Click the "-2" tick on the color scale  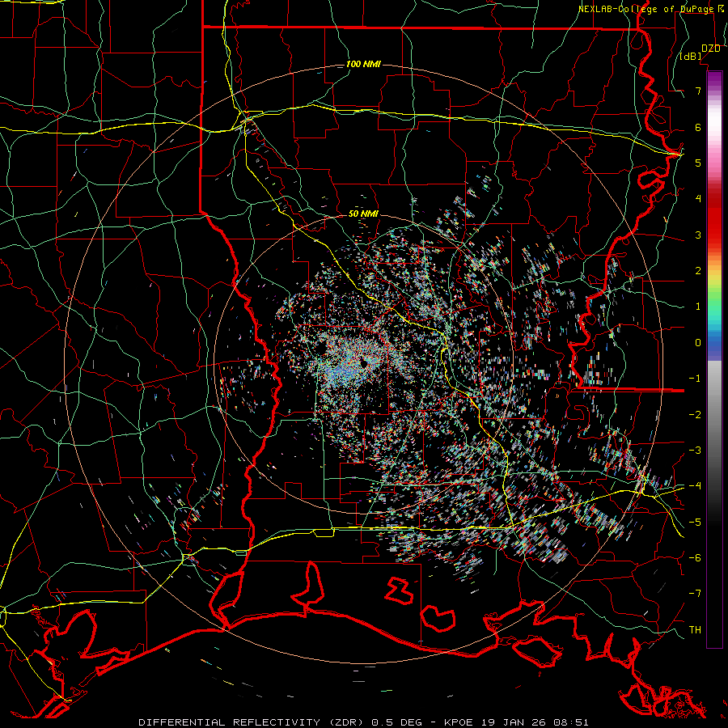pos(695,414)
